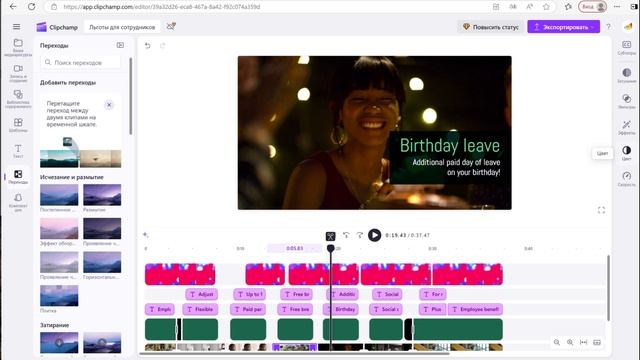Dismiss the drag-transition hint card
640x360 pixels.
click(x=109, y=105)
